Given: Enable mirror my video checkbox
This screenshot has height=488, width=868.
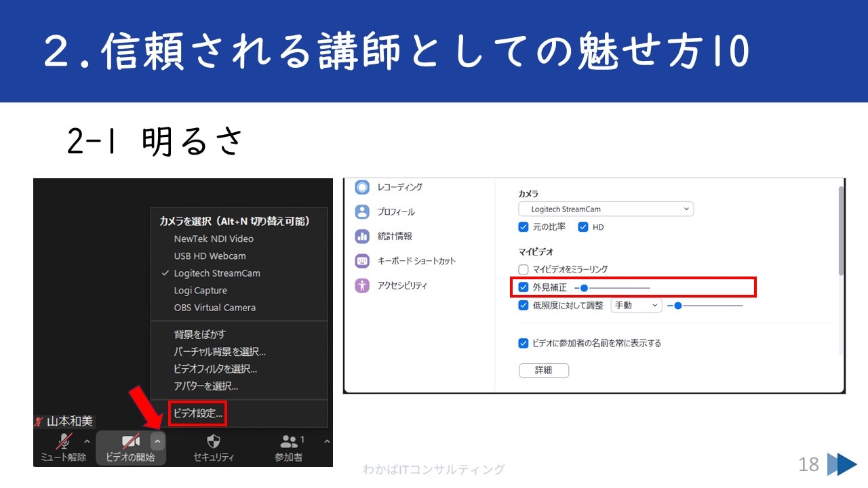Looking at the screenshot, I should click(523, 269).
